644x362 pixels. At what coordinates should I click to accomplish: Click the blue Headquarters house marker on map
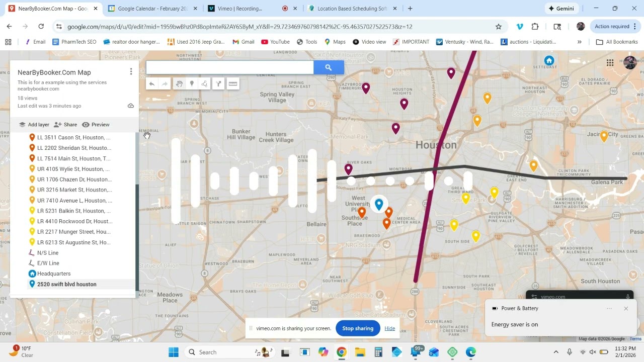549,61
